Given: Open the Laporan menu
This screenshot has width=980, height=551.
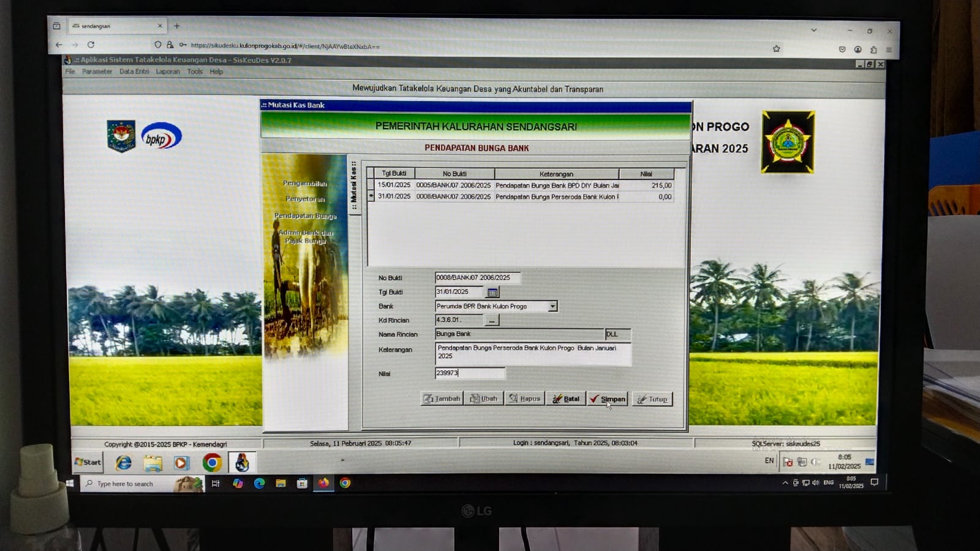Looking at the screenshot, I should pos(168,72).
